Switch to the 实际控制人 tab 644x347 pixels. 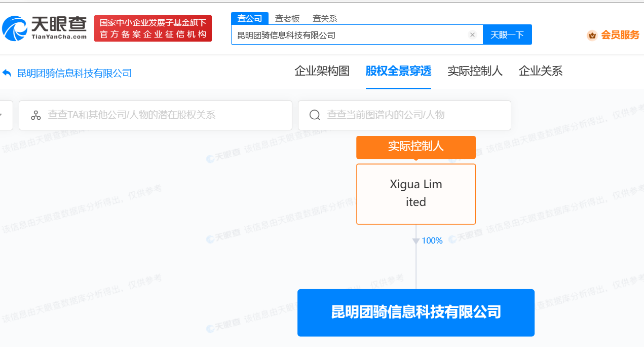[475, 71]
